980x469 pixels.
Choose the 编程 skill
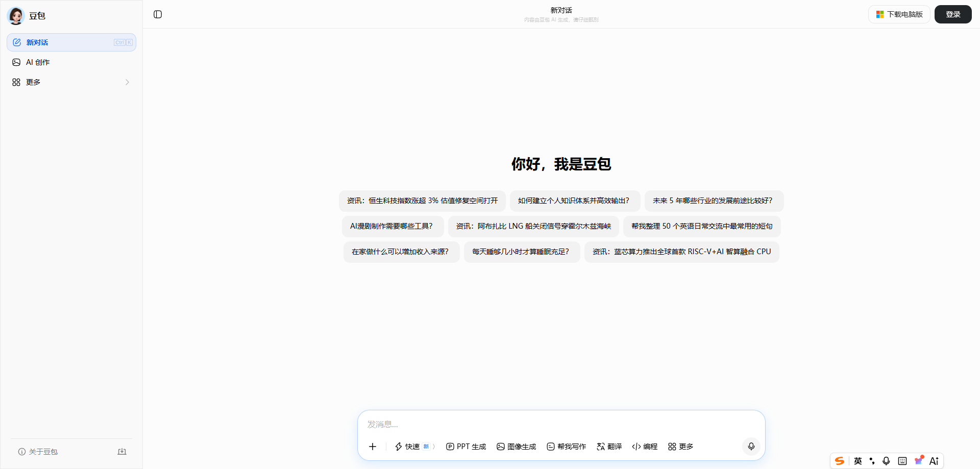pyautogui.click(x=645, y=447)
